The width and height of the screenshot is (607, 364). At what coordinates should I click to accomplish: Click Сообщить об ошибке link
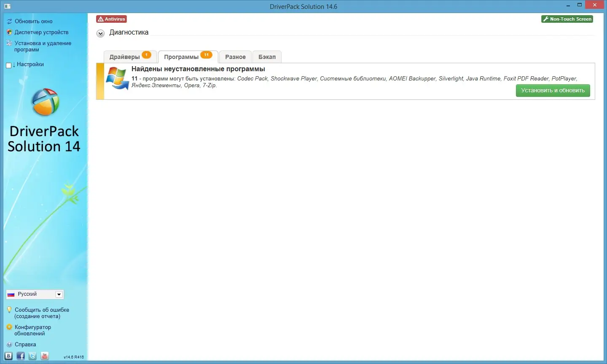[x=42, y=313]
